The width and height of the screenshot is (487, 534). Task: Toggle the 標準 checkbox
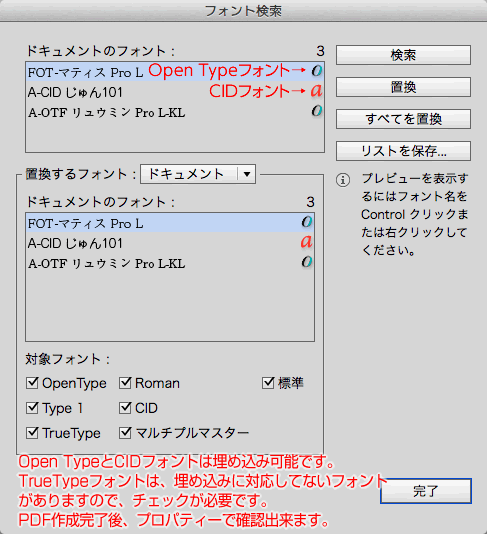point(268,383)
